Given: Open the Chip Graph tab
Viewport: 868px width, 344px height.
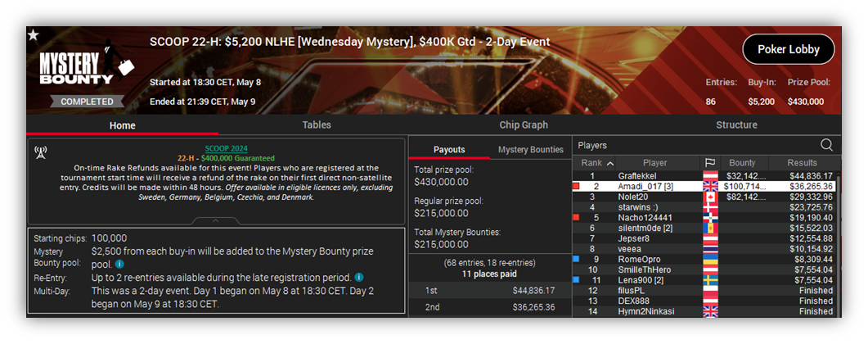Looking at the screenshot, I should click(524, 124).
